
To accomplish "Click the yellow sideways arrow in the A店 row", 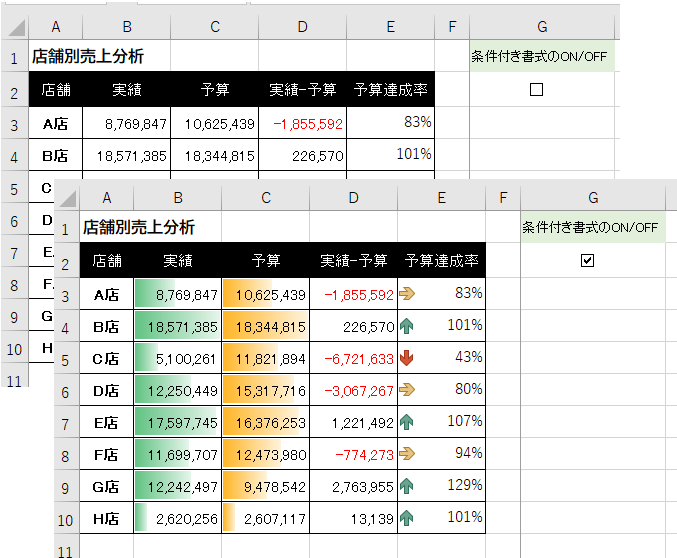I will (408, 294).
